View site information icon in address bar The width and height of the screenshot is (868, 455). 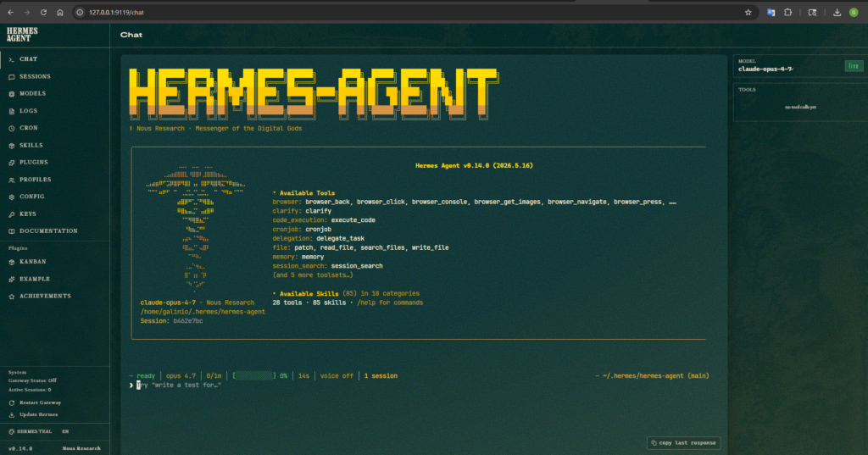point(80,12)
